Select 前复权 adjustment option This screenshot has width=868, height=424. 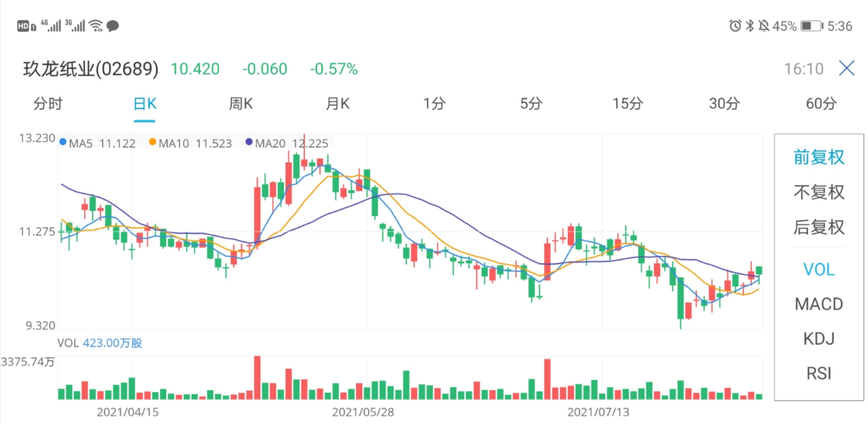click(819, 157)
